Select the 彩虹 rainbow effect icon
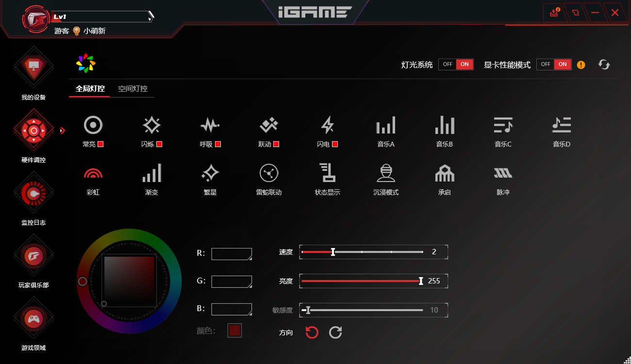This screenshot has height=364, width=631. [x=93, y=173]
